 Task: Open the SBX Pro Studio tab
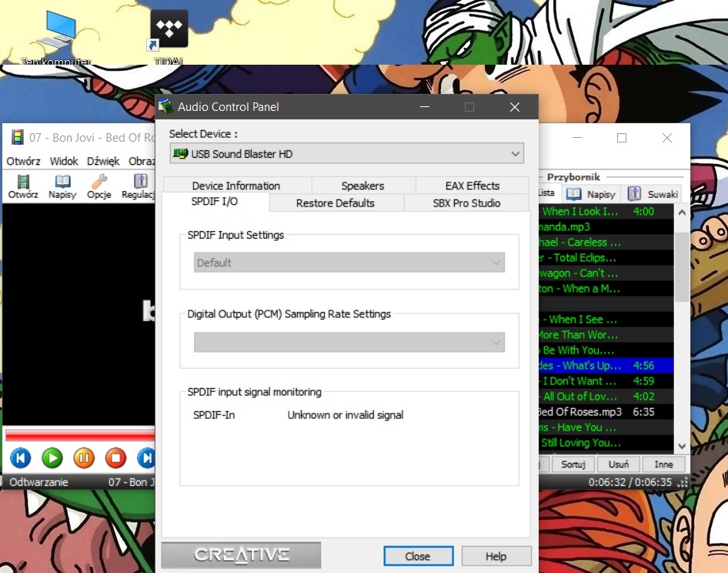[x=466, y=203]
